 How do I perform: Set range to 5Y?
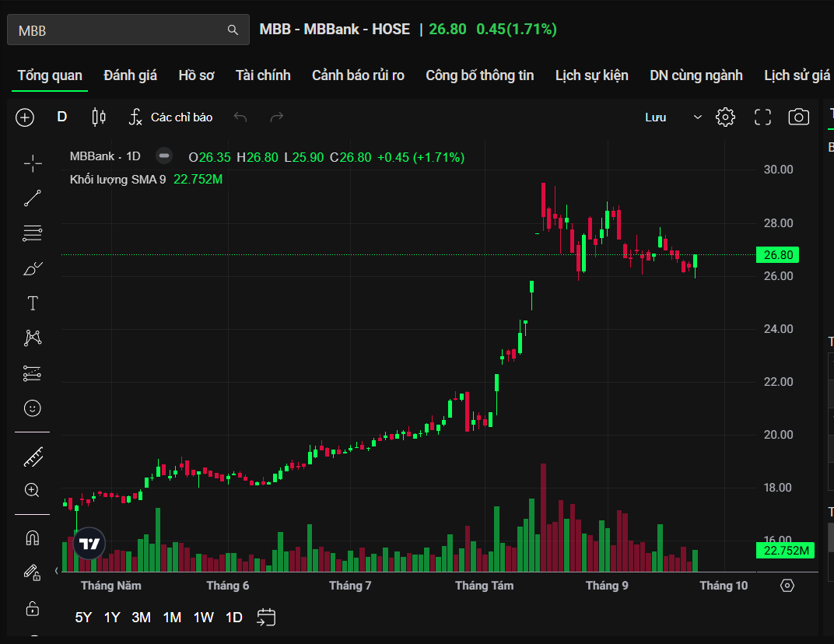(x=83, y=618)
